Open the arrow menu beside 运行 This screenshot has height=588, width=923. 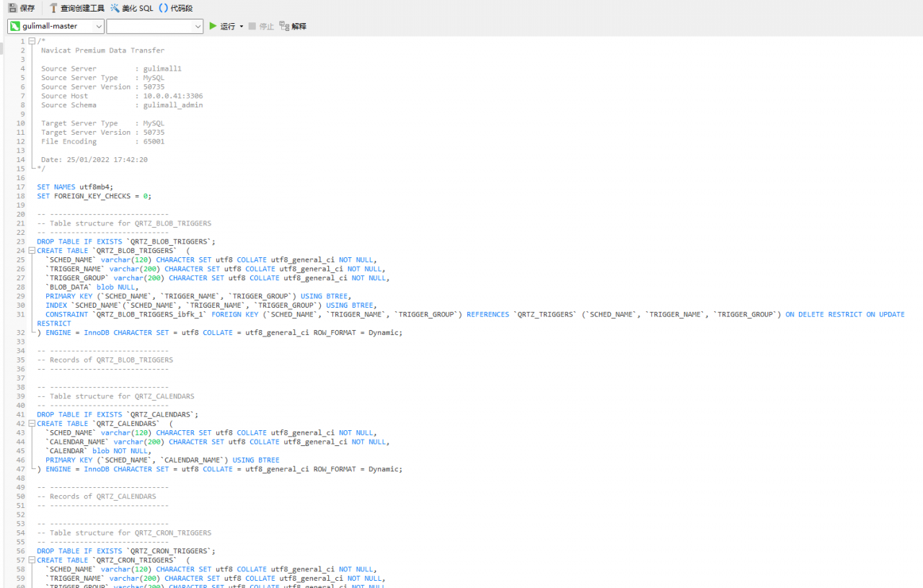pos(242,26)
